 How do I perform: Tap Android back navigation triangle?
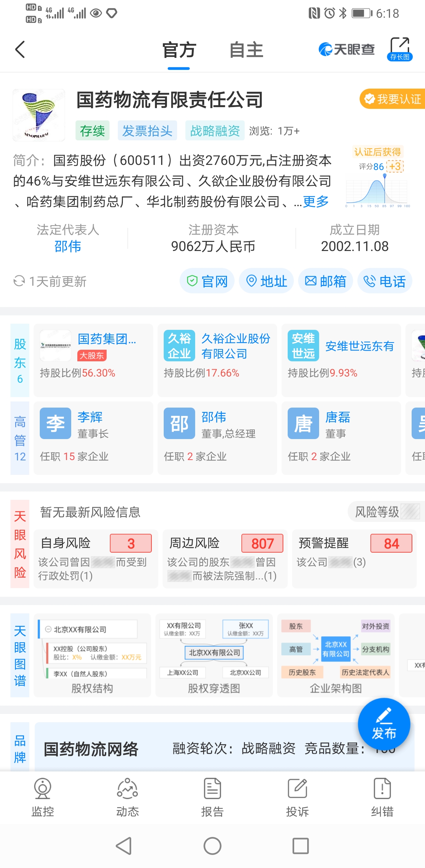(124, 846)
